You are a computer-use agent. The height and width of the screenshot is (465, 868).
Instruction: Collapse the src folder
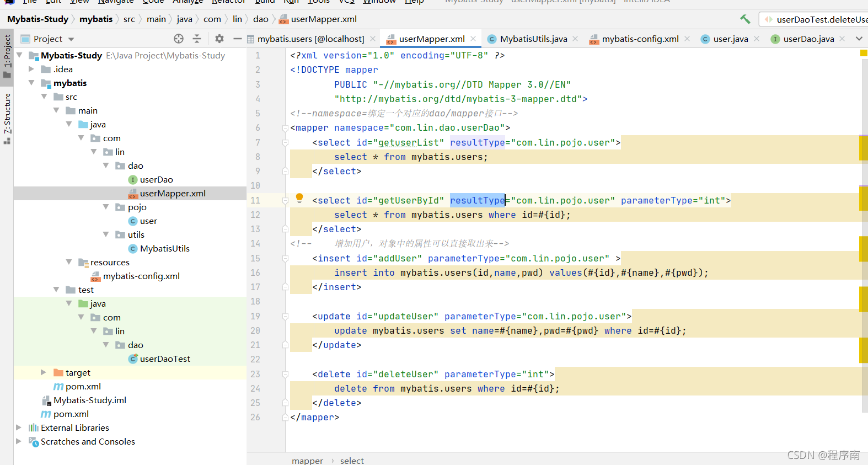tap(44, 97)
